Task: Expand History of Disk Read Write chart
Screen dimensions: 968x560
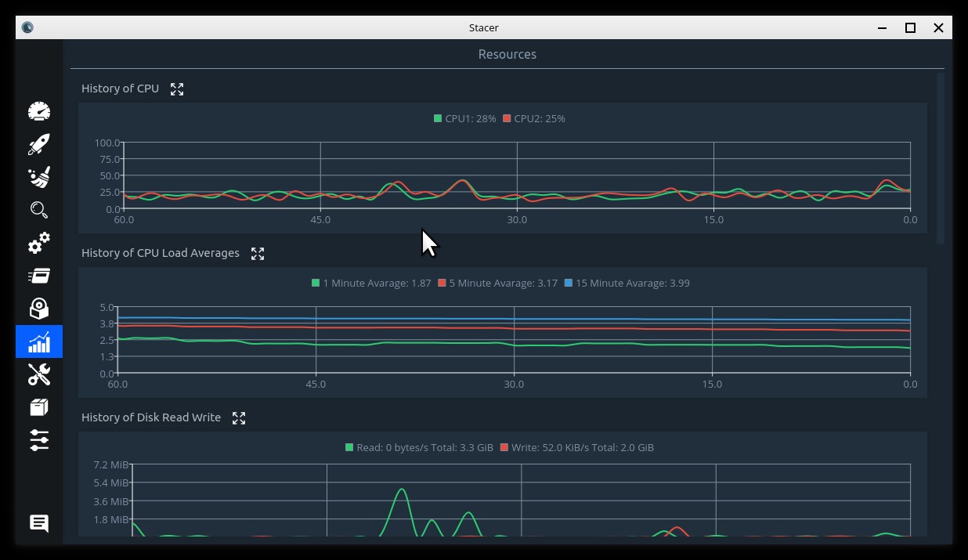Action: coord(239,418)
